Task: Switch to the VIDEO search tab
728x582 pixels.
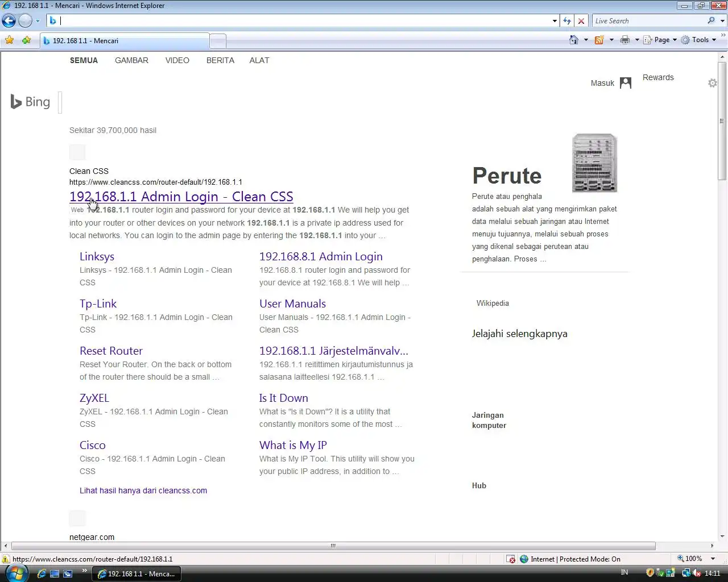Action: point(177,60)
